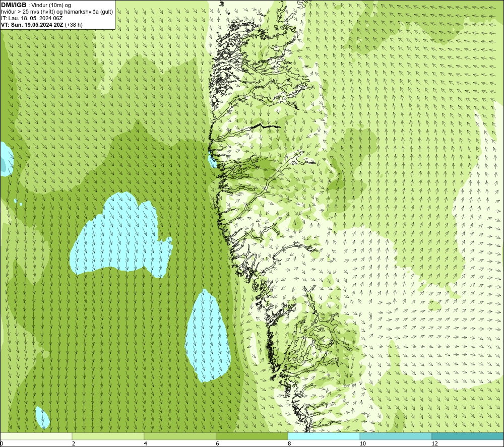504x447 pixels.
Task: Click the scale label '2'
Action: pyautogui.click(x=74, y=443)
